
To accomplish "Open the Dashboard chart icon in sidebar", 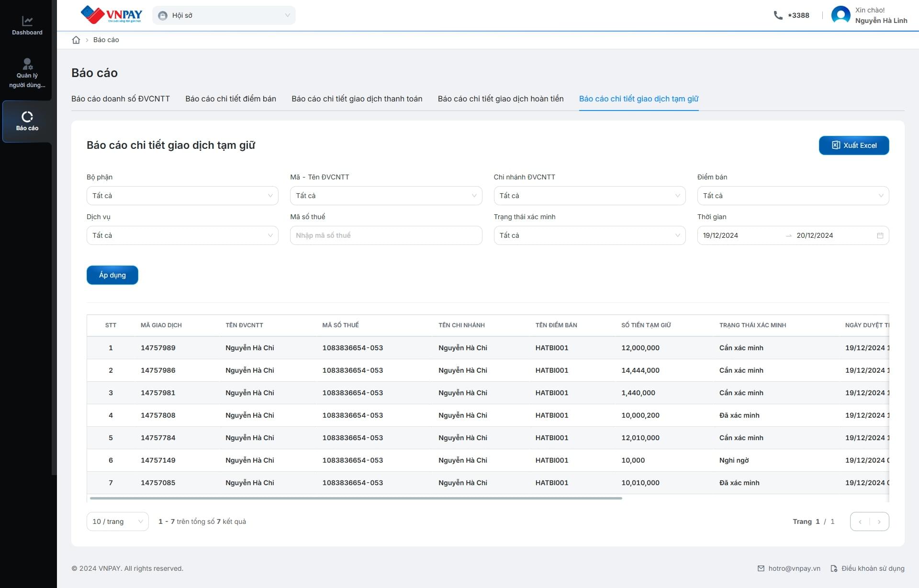I will click(27, 21).
